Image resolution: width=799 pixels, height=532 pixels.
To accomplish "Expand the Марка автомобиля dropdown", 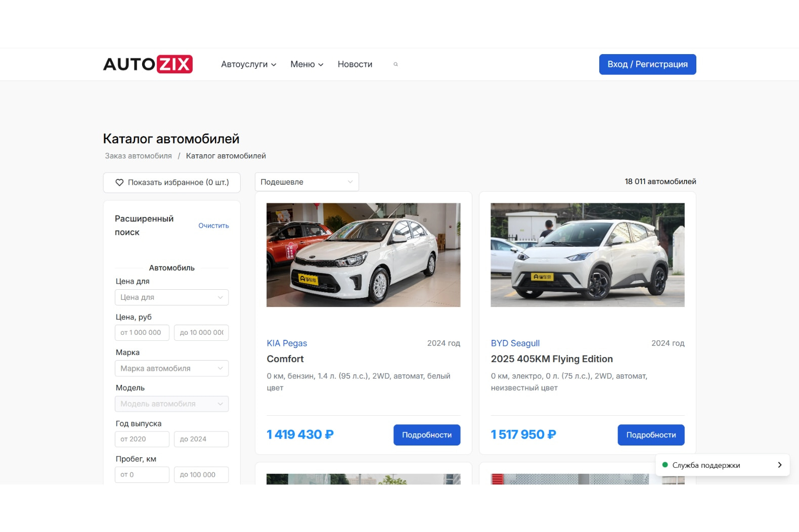I will click(171, 368).
